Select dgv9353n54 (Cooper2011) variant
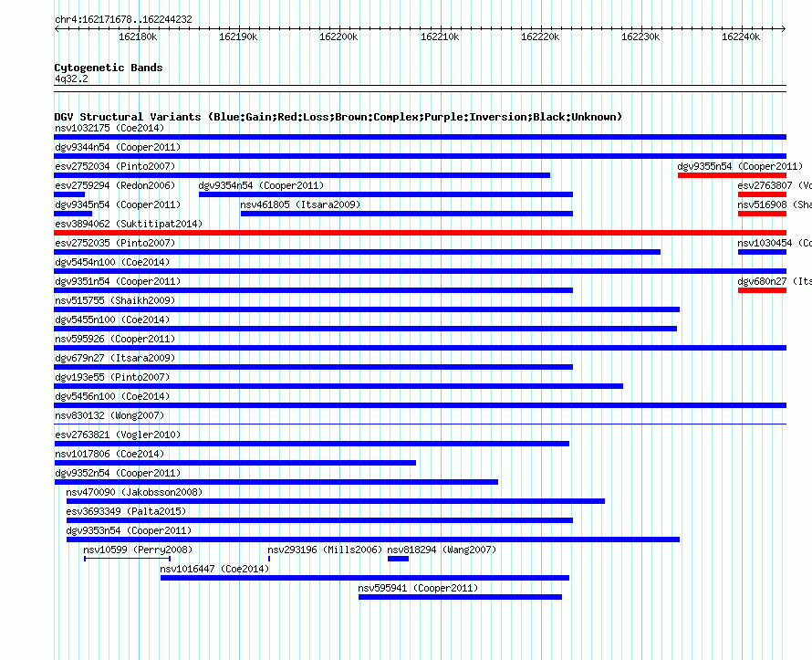Screen dimensions: 812x660 (129, 530)
